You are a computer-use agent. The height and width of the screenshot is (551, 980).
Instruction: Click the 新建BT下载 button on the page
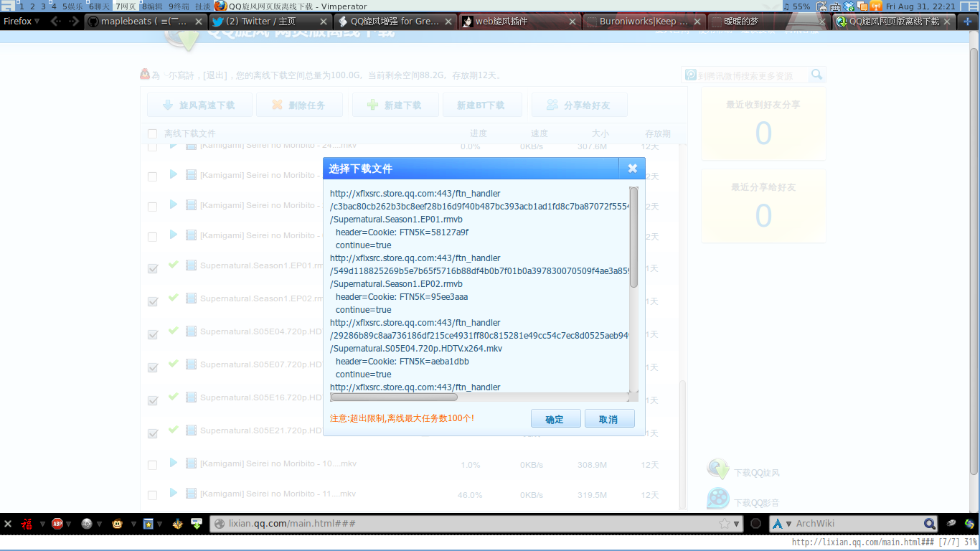click(x=483, y=105)
